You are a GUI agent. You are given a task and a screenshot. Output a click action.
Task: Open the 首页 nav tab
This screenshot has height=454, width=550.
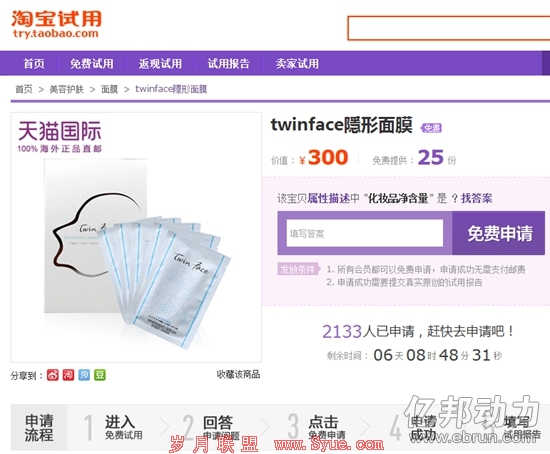click(34, 64)
